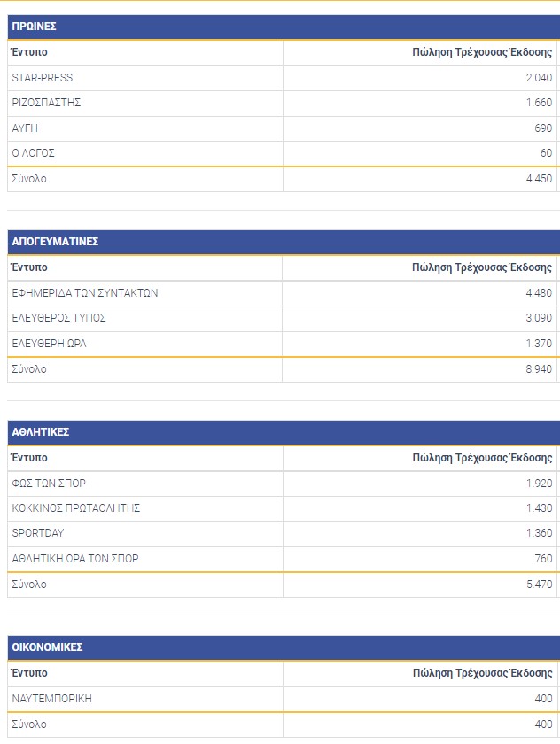The width and height of the screenshot is (560, 744).
Task: Click the ΡΙΖΟΣΠΑΣΤΗΣ newspaper entry
Action: [x=47, y=103]
